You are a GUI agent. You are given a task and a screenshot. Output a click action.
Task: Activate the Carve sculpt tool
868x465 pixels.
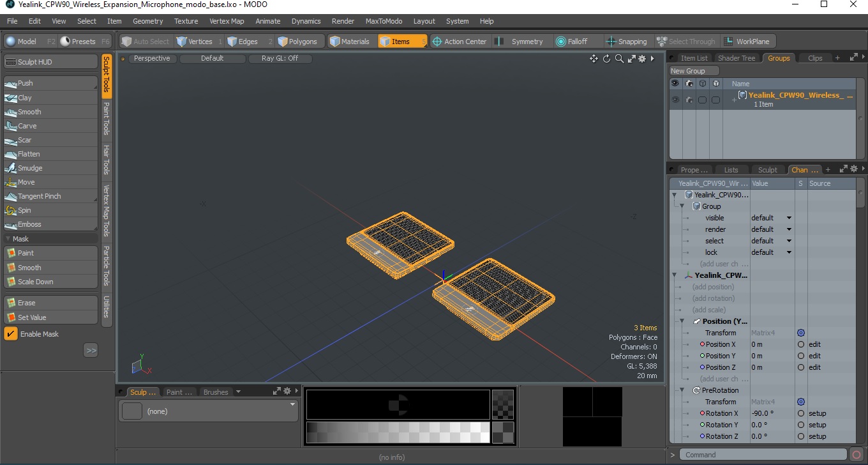coord(51,126)
